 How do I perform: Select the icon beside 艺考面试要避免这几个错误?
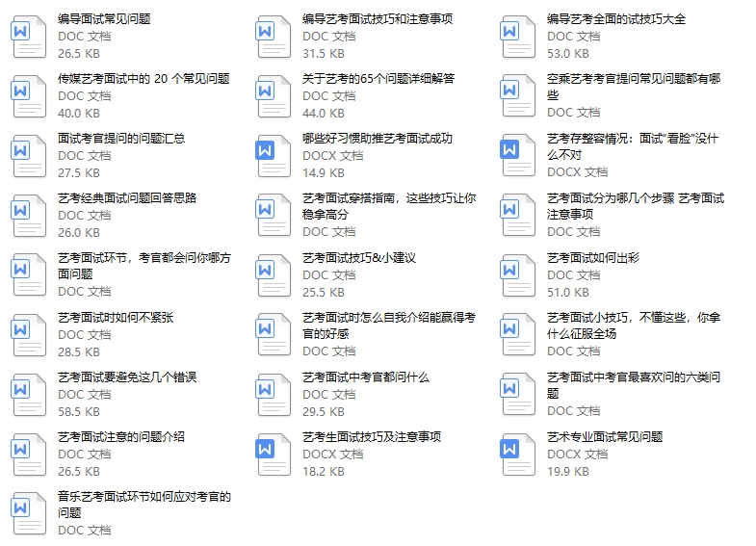tap(28, 395)
